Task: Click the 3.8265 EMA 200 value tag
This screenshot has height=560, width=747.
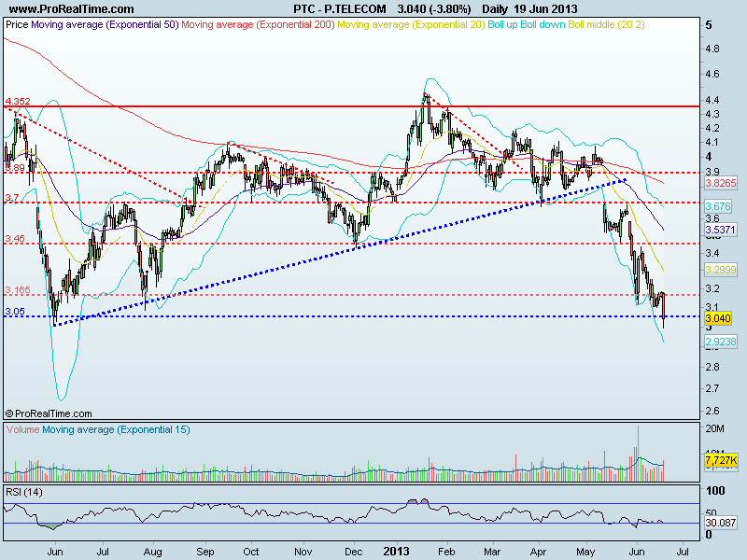Action: pyautogui.click(x=720, y=183)
